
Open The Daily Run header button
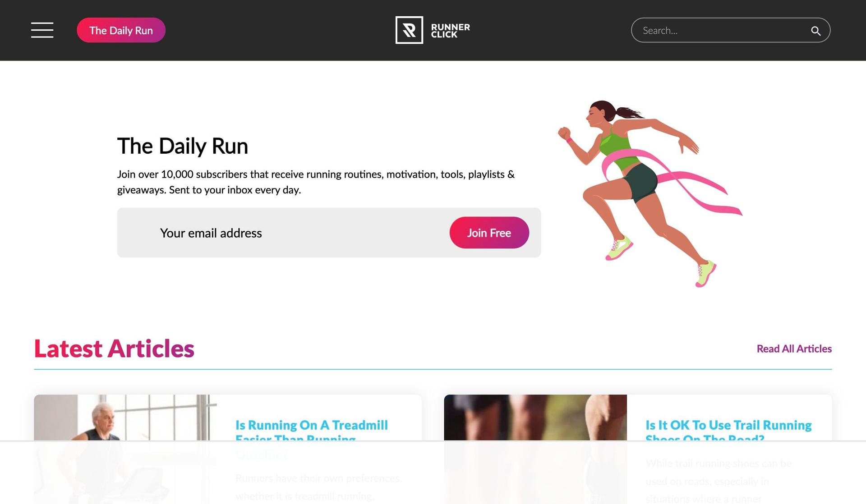(121, 30)
